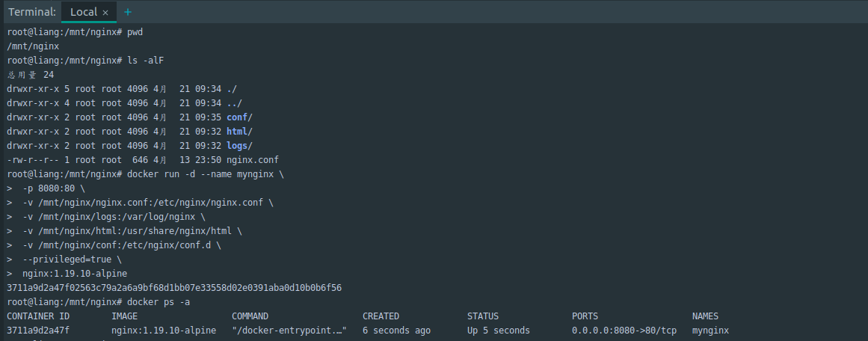Click the STATUS column header
The height and width of the screenshot is (341, 868).
[482, 316]
